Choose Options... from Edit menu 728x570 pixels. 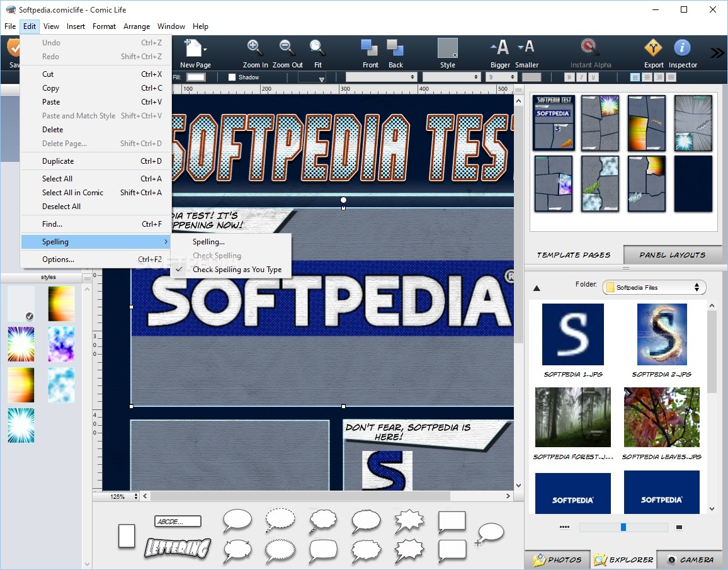pyautogui.click(x=96, y=259)
